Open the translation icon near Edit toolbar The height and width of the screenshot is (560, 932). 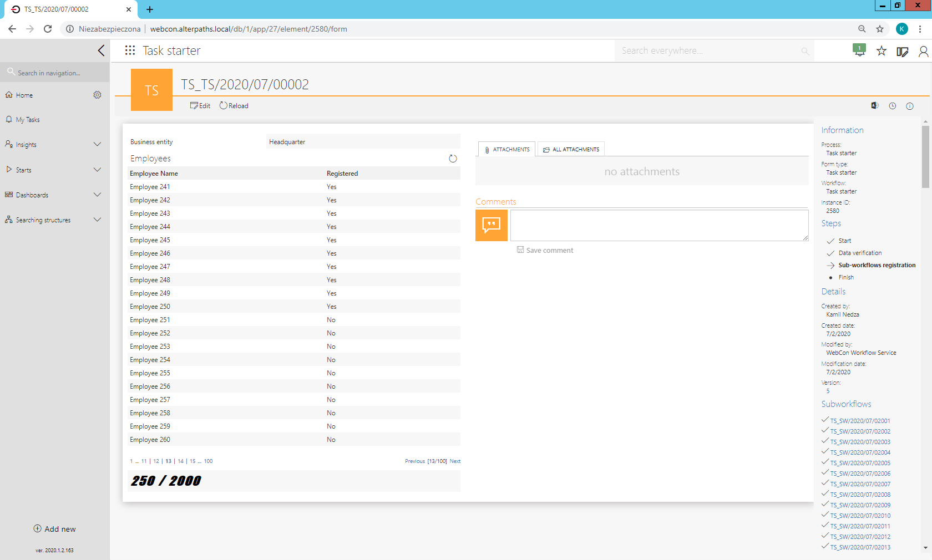[x=875, y=105]
